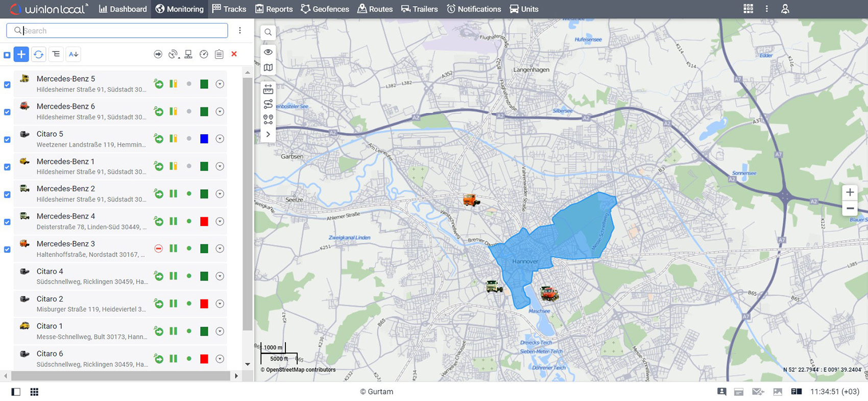Open the apps grid icon in header
Viewport: 868px width, 401px height.
[748, 9]
